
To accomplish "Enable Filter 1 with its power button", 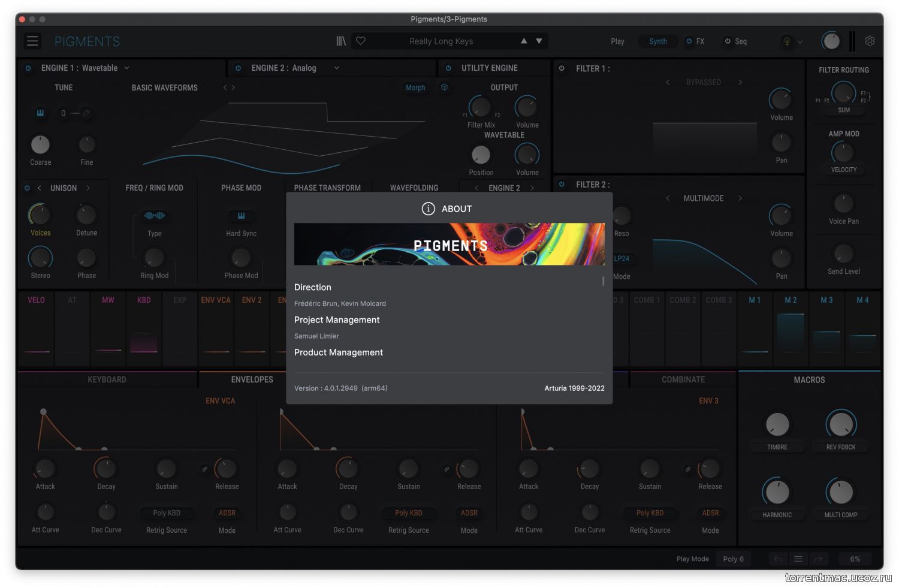I will click(x=562, y=68).
